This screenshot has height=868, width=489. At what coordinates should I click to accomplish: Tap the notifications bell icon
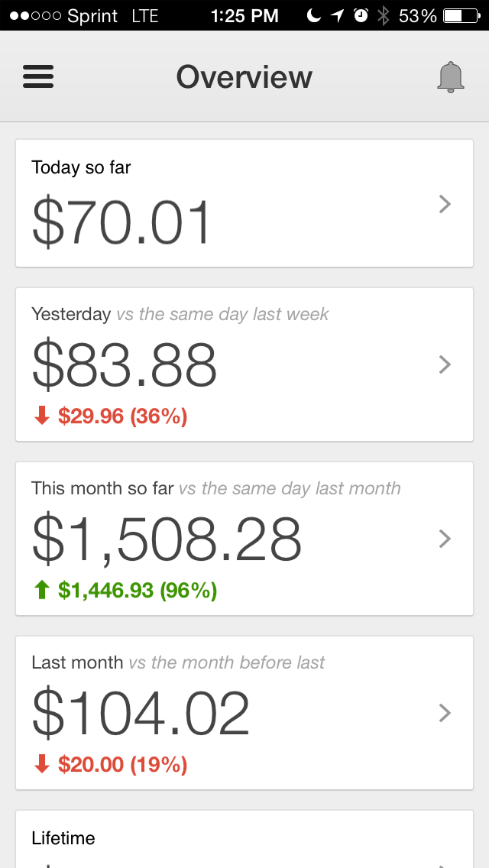[x=451, y=77]
